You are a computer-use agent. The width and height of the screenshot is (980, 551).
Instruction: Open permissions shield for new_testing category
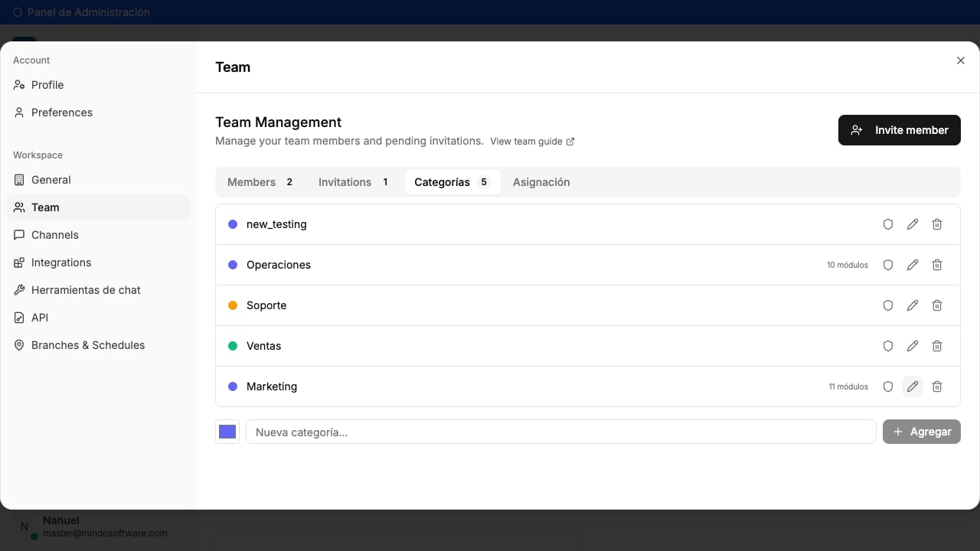[x=888, y=224]
